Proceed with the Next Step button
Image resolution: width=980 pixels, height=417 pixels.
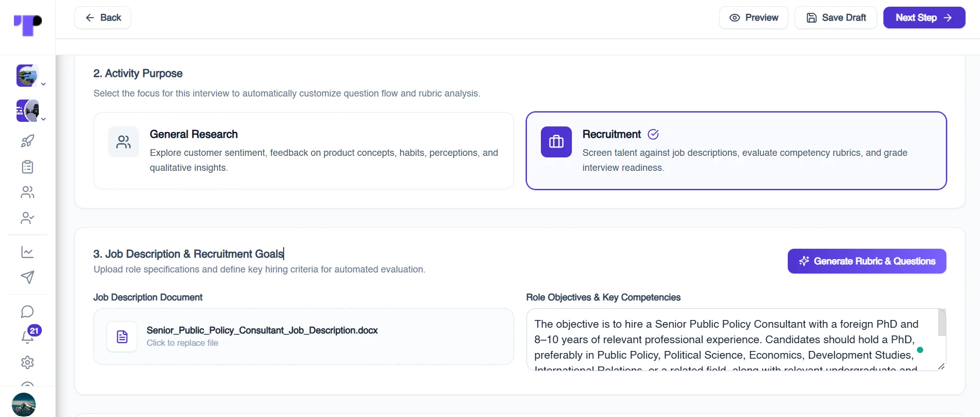click(924, 18)
